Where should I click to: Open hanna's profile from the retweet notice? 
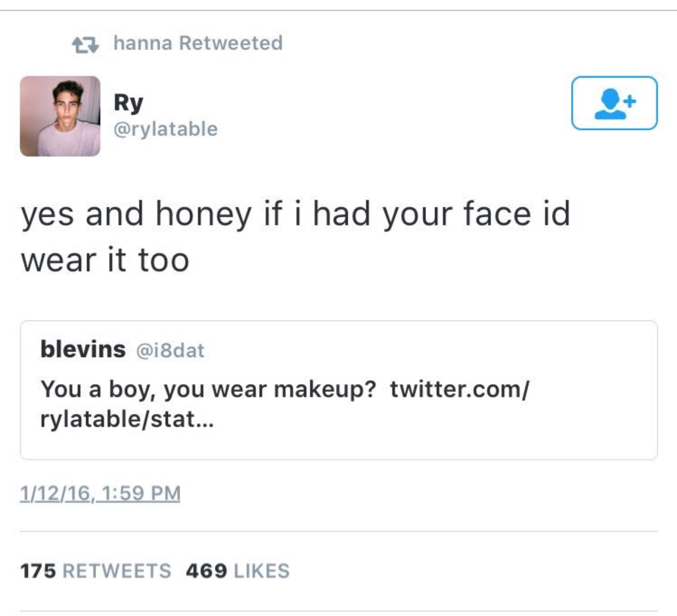(142, 43)
